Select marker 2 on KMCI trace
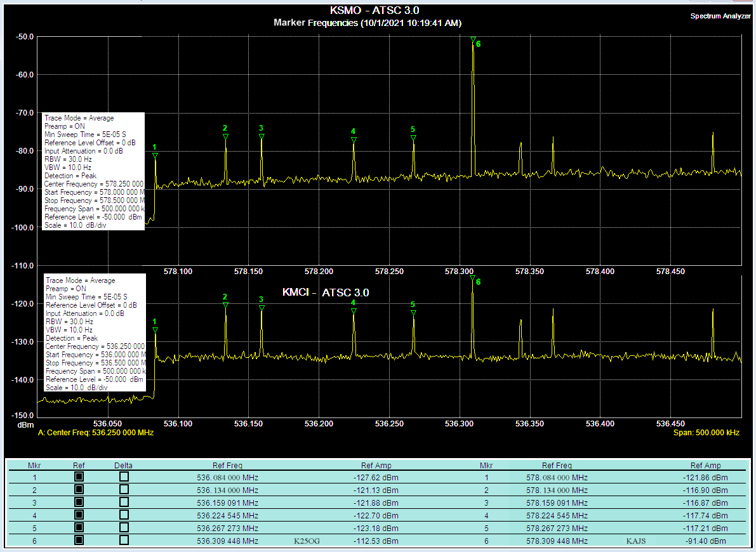Viewport: 756px width, 552px height. (225, 304)
